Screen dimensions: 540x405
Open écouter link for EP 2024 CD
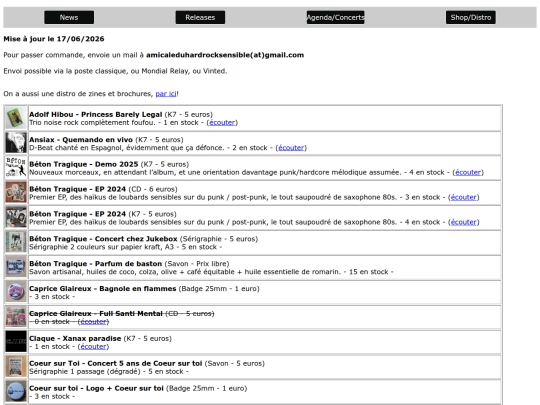464,197
